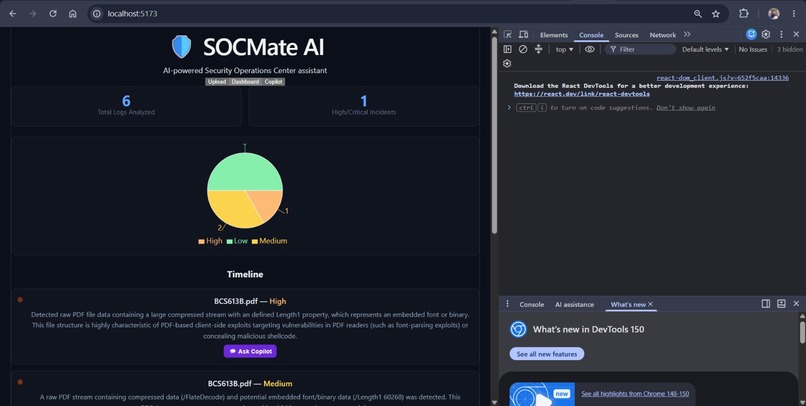Viewport: 806px width, 406px height.
Task: Close the DevTools panel
Action: pos(796,34)
